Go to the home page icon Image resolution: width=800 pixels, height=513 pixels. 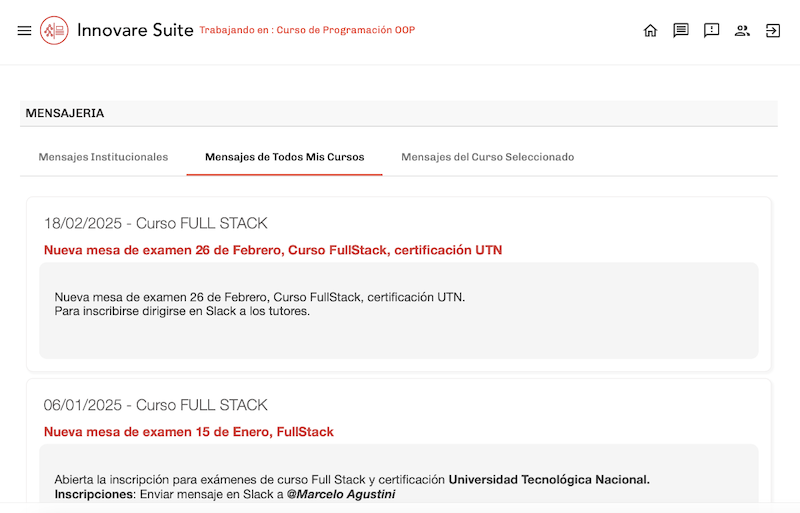pos(650,30)
